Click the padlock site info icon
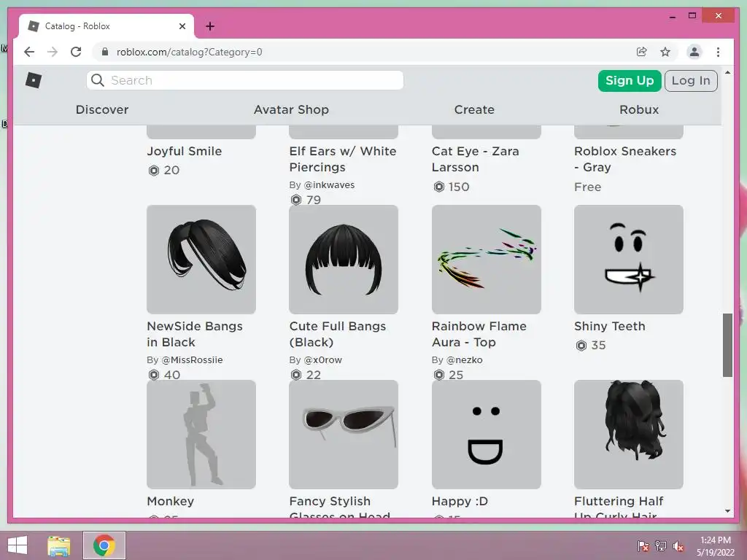 pyautogui.click(x=105, y=52)
